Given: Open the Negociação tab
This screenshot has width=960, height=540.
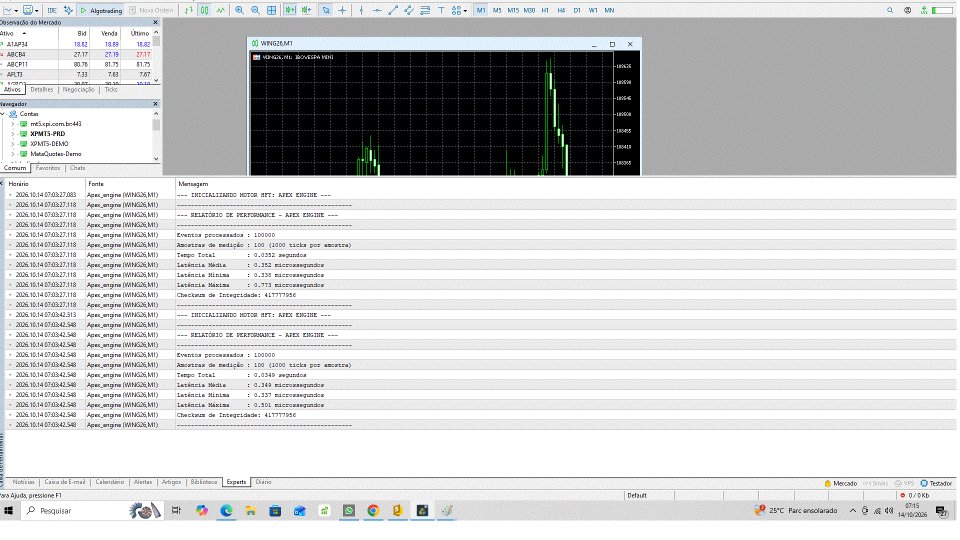Looking at the screenshot, I should click(78, 89).
